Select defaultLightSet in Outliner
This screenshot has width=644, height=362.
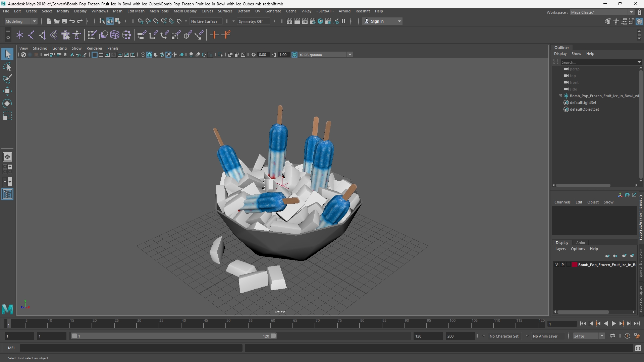583,103
